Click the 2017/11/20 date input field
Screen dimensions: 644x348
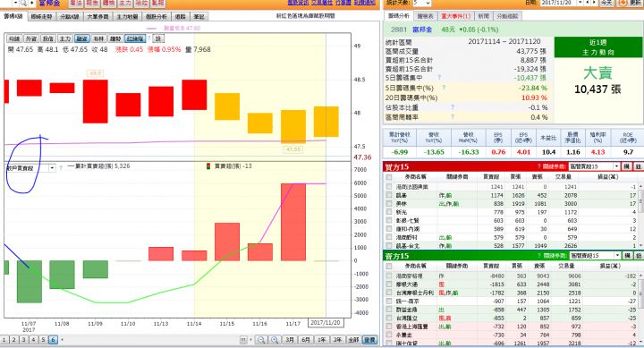tap(558, 3)
